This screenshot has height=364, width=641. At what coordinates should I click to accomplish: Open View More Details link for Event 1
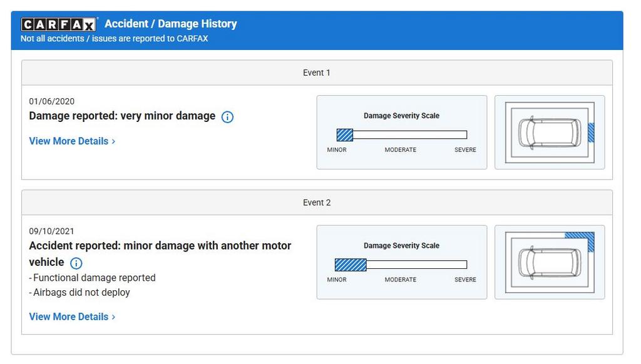tap(68, 141)
